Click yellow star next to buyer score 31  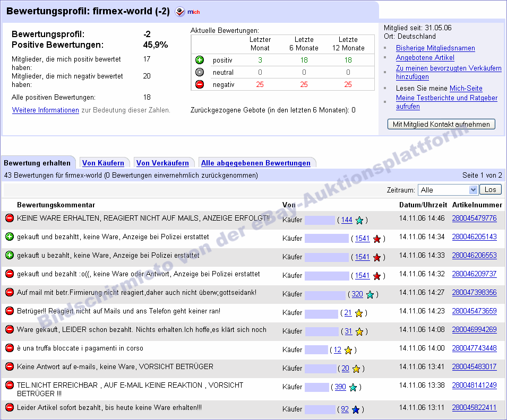click(359, 332)
